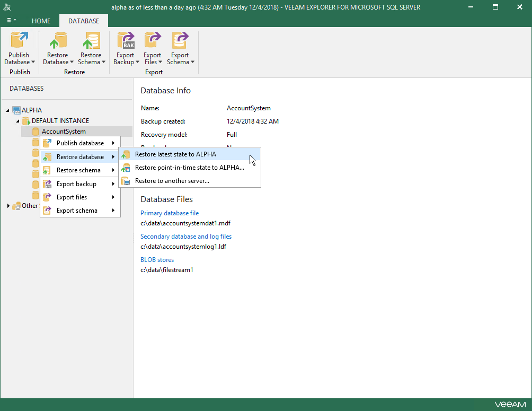532x411 pixels.
Task: Click the Veeam Explorer app icon in title bar
Action: [x=7, y=7]
